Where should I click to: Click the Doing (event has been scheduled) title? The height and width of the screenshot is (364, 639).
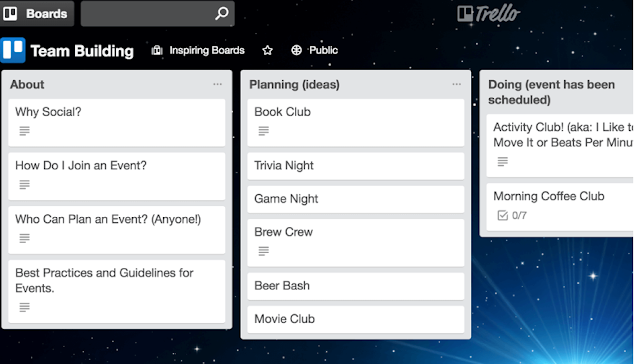point(551,92)
